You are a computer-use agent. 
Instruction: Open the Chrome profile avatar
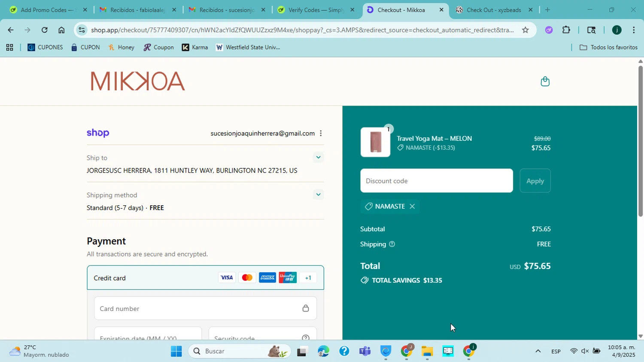(617, 30)
